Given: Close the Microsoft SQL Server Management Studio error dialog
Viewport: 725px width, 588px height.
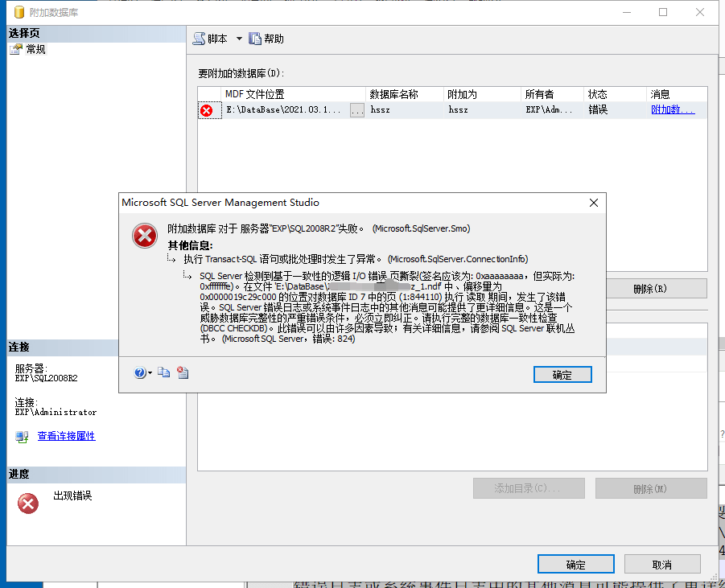Looking at the screenshot, I should coord(594,203).
